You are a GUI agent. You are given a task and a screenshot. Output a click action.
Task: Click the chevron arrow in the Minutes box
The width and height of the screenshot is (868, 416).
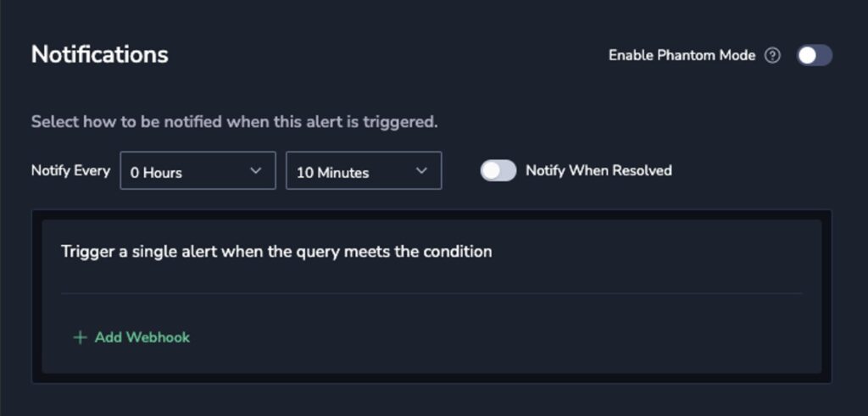click(x=422, y=171)
